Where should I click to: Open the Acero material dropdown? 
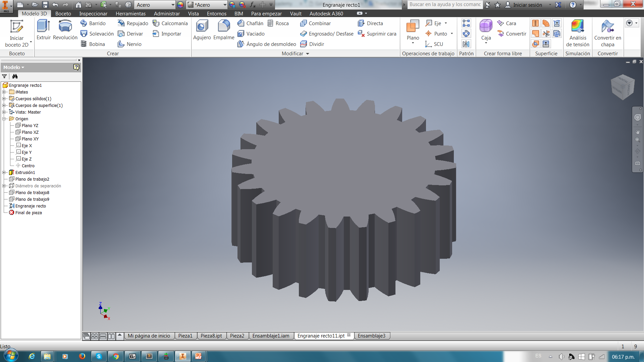click(173, 5)
